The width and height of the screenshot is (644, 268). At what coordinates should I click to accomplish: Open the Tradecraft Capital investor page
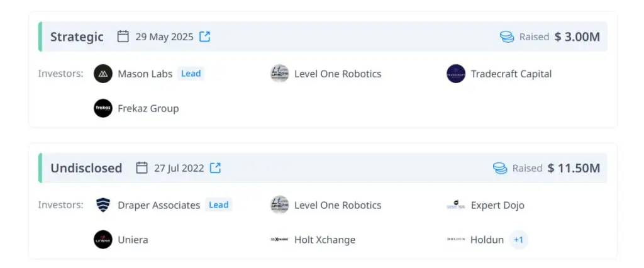coord(511,74)
